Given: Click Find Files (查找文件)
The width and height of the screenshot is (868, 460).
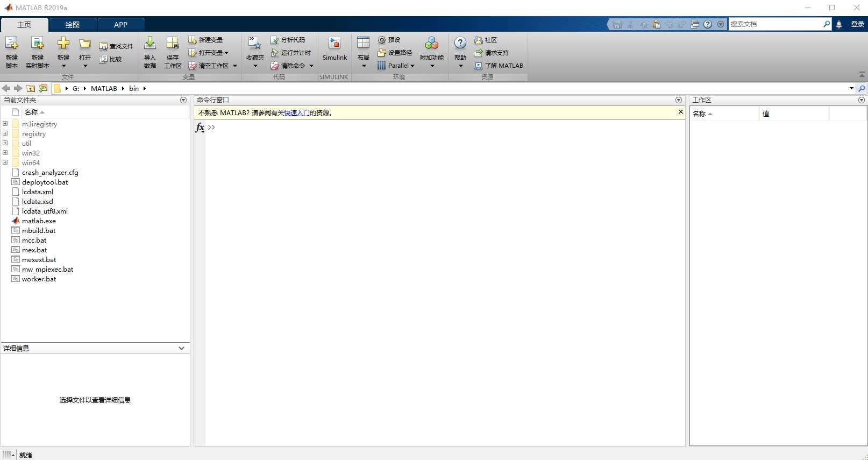Looking at the screenshot, I should pyautogui.click(x=116, y=46).
